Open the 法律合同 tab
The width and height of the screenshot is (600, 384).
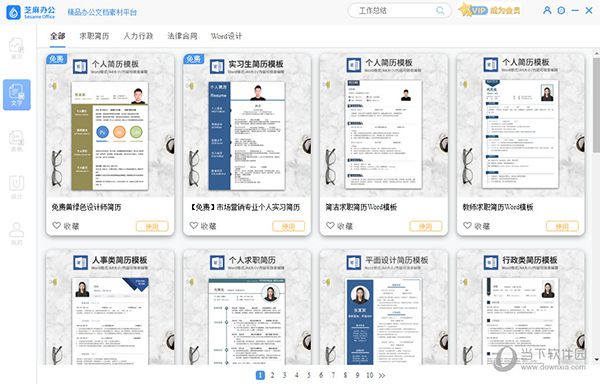point(182,36)
